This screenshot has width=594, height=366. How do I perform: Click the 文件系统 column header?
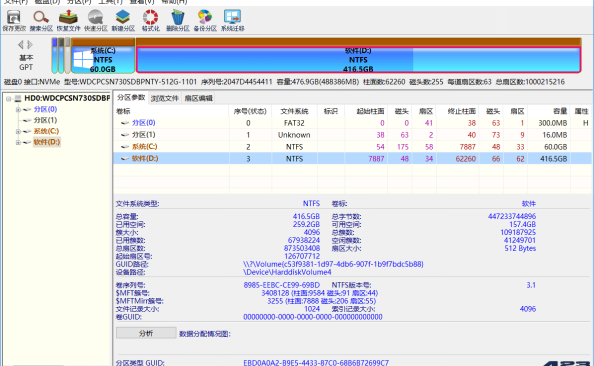[294, 111]
